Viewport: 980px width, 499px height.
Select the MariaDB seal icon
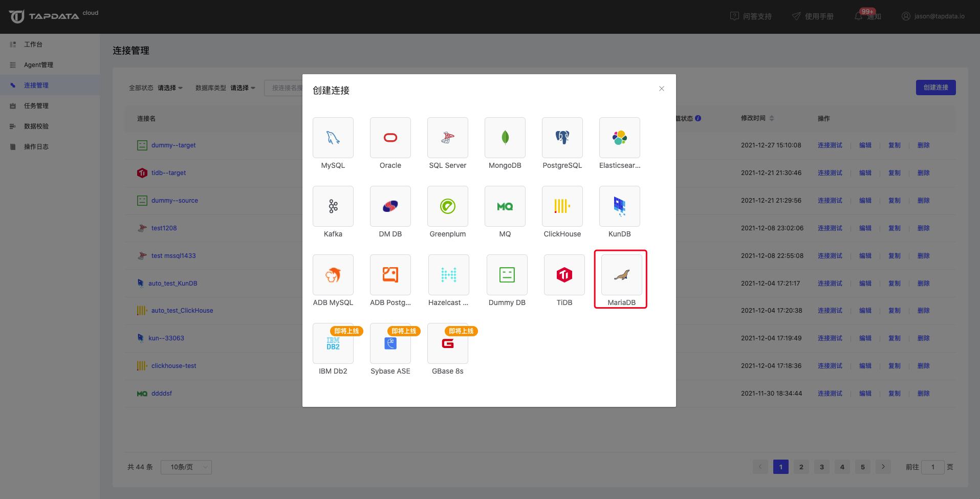(x=622, y=275)
